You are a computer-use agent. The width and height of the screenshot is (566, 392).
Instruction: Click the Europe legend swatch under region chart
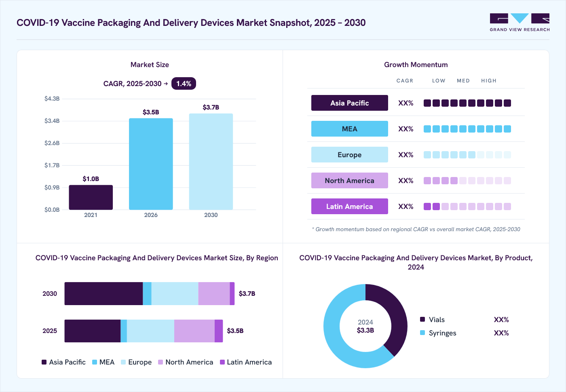point(123,362)
